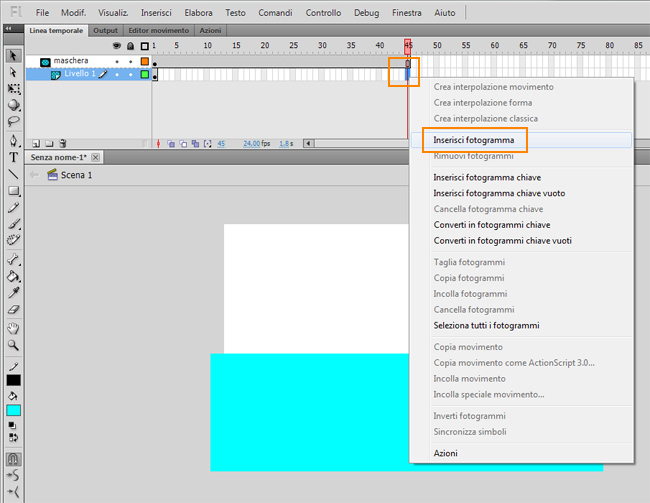Click the new layer icon
Image resolution: width=650 pixels, height=503 pixels.
36,144
